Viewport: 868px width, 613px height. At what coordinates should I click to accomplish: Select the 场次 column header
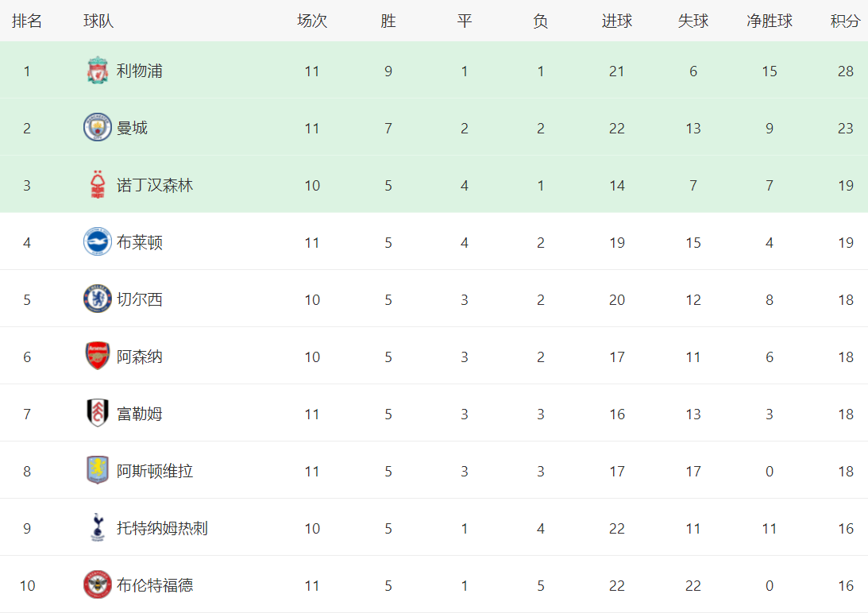click(312, 21)
